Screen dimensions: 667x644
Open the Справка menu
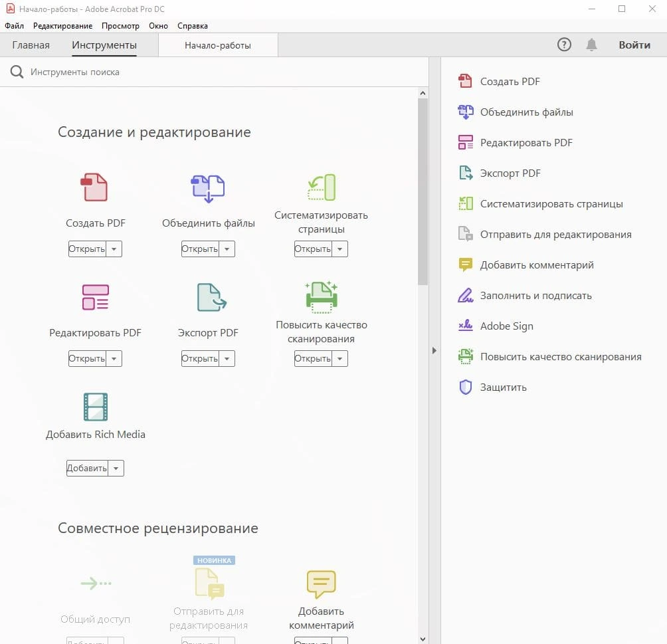coord(192,25)
